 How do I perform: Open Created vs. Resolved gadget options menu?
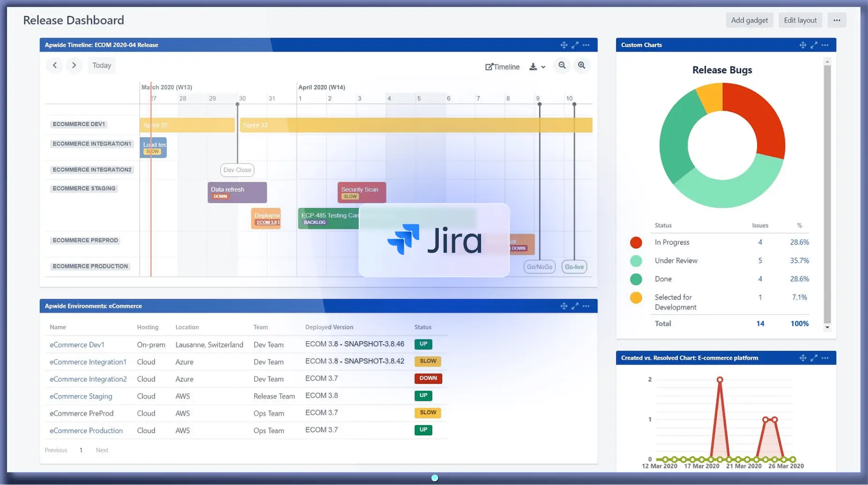click(825, 358)
